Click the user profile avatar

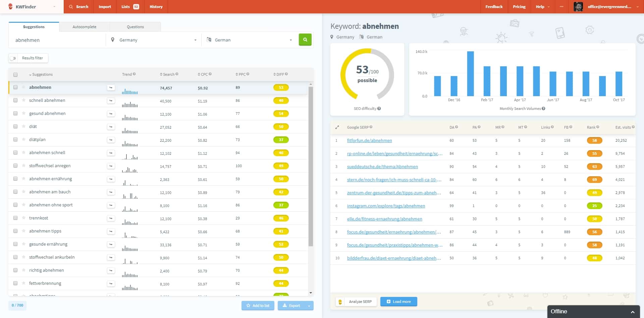(578, 7)
